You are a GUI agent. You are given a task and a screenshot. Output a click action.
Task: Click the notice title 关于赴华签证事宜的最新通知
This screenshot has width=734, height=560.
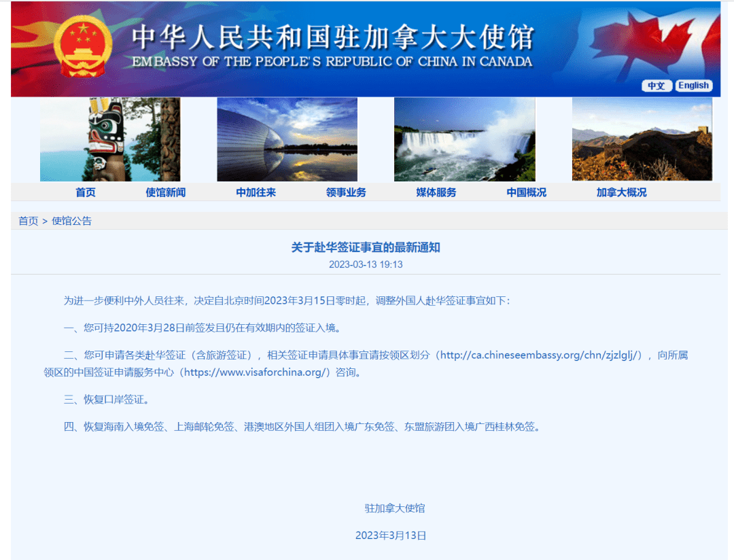click(366, 247)
